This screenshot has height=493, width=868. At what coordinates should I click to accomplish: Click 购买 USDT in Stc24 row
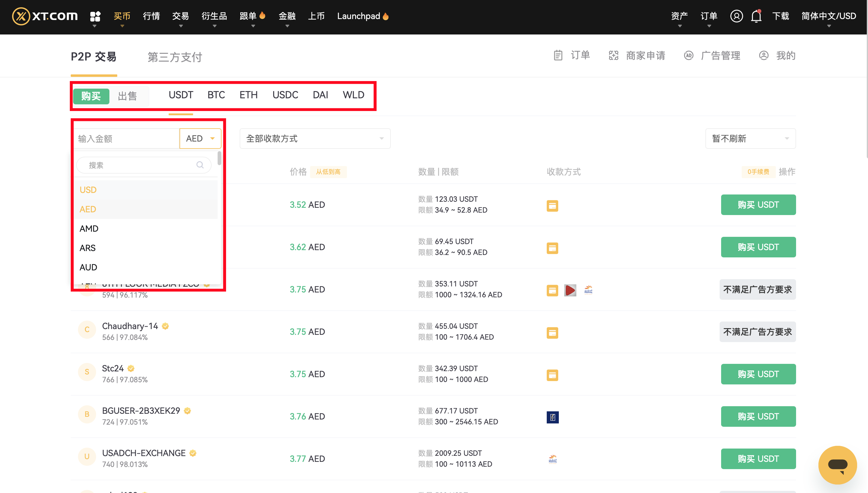tap(758, 374)
